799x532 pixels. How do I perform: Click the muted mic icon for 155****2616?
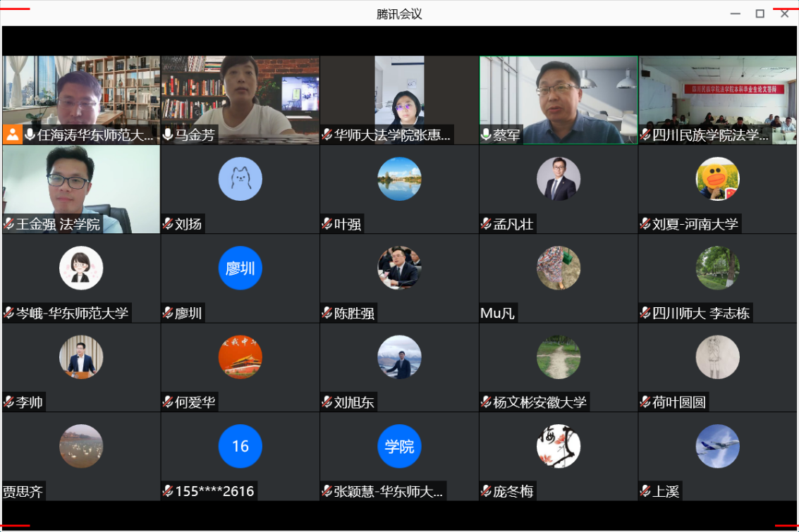point(168,491)
